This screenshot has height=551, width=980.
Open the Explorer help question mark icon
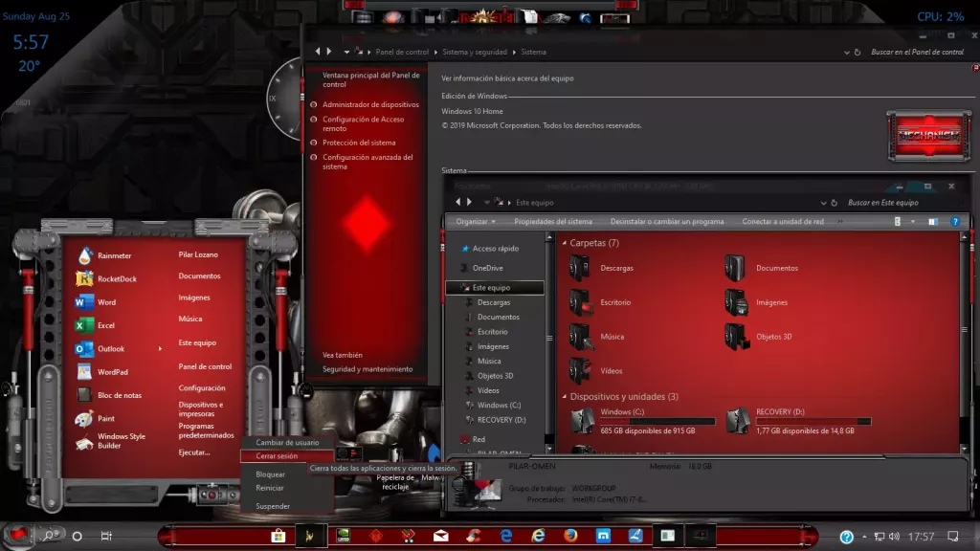click(x=954, y=221)
